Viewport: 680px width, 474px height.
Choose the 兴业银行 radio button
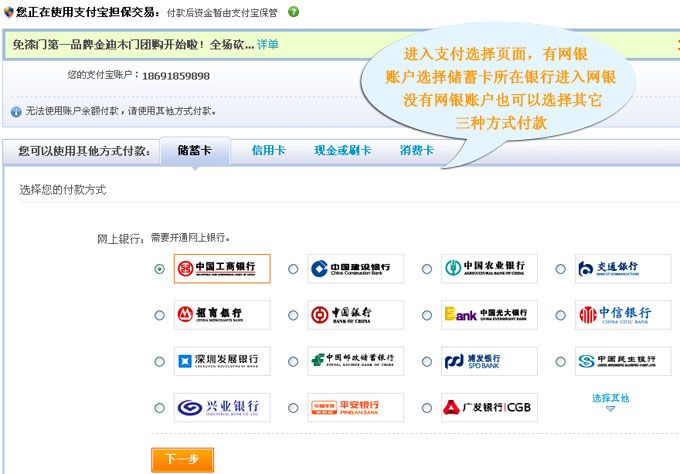pyautogui.click(x=160, y=408)
